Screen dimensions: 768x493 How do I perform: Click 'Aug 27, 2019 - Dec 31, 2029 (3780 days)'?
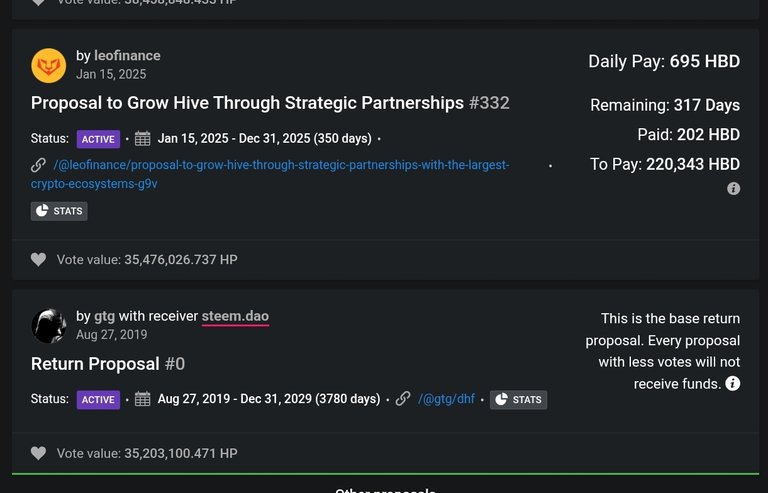(269, 399)
